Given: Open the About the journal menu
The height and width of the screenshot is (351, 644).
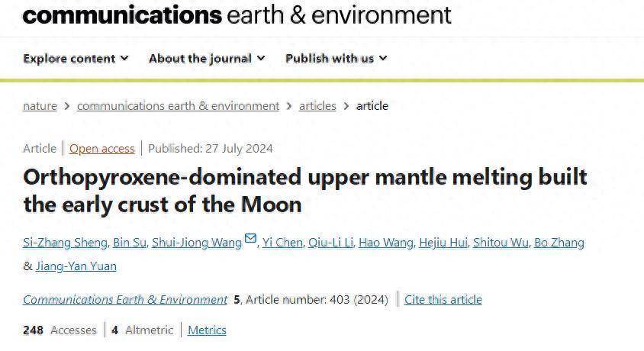Looking at the screenshot, I should 207,59.
